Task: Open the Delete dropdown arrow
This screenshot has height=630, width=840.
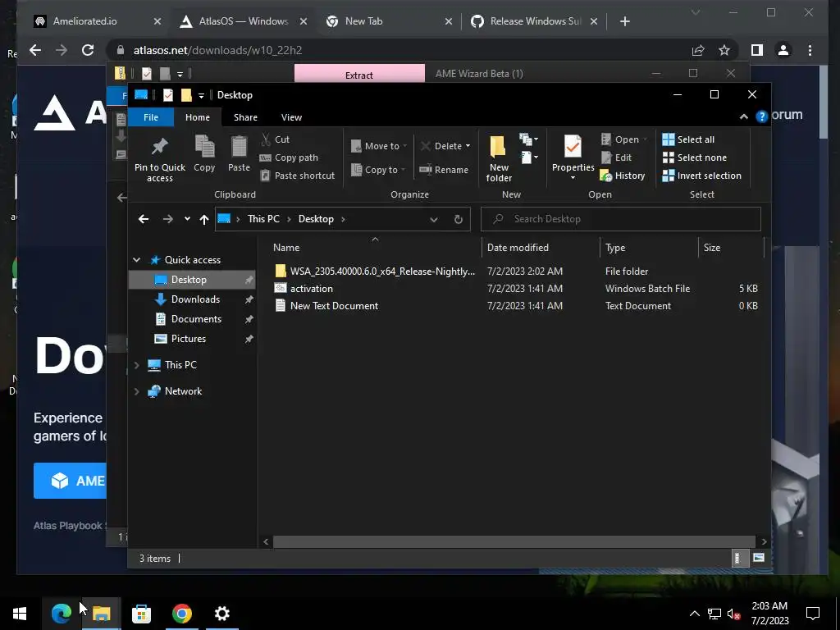Action: pos(468,146)
